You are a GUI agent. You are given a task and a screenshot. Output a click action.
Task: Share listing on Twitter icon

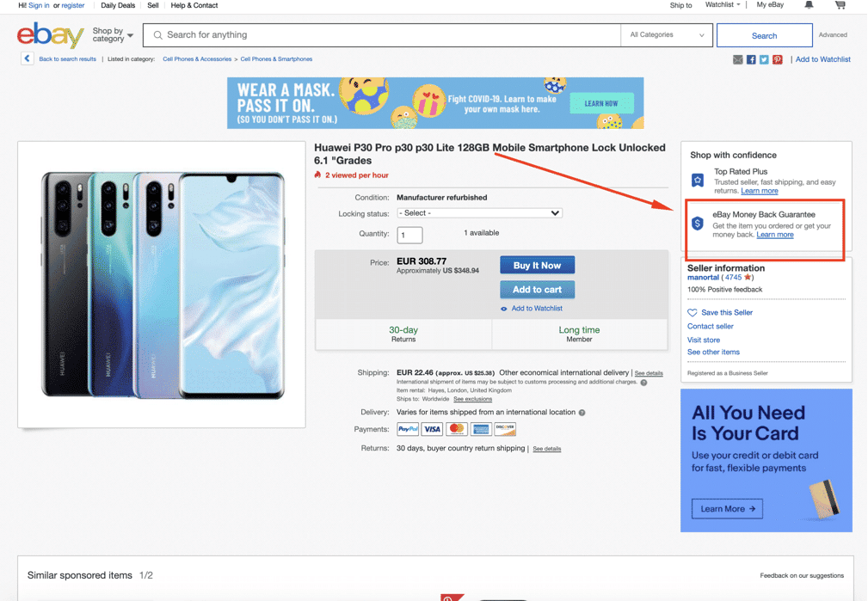coord(765,60)
